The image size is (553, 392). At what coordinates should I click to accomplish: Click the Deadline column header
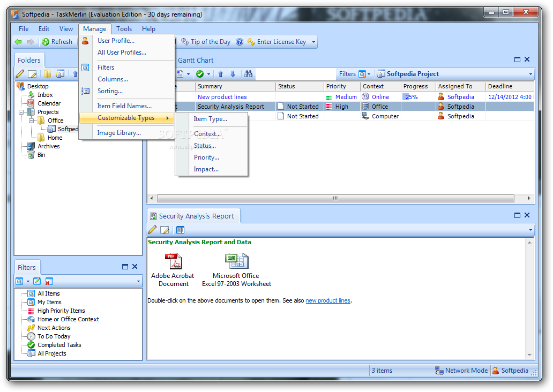click(509, 86)
